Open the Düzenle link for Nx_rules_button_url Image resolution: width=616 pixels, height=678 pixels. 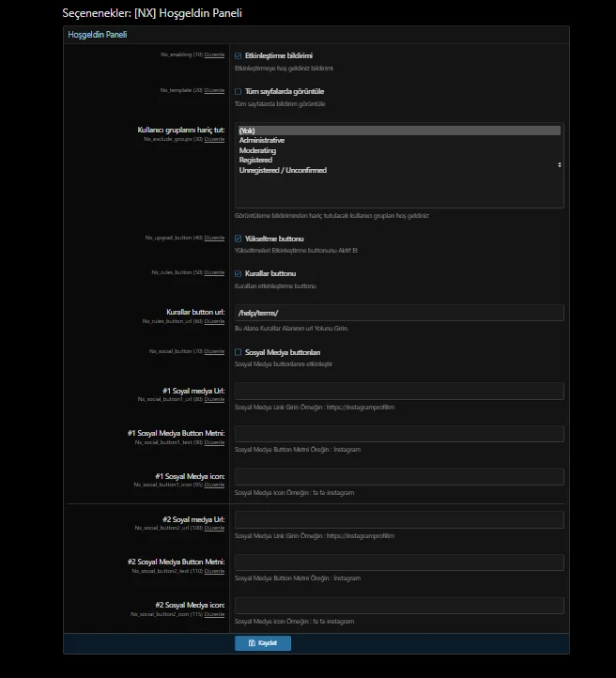(214, 321)
